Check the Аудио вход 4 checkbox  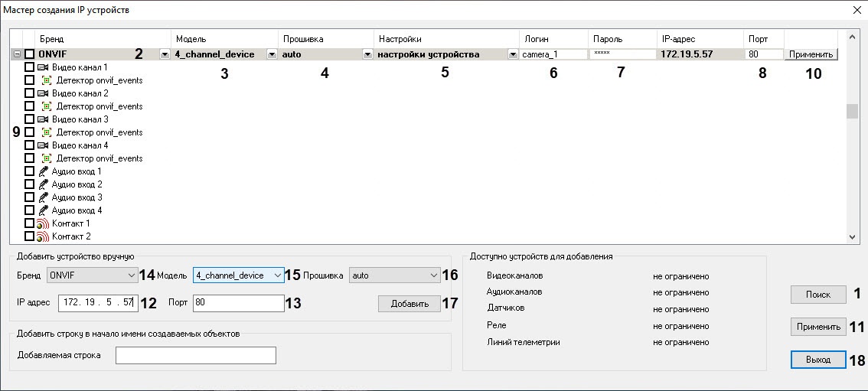[x=29, y=210]
